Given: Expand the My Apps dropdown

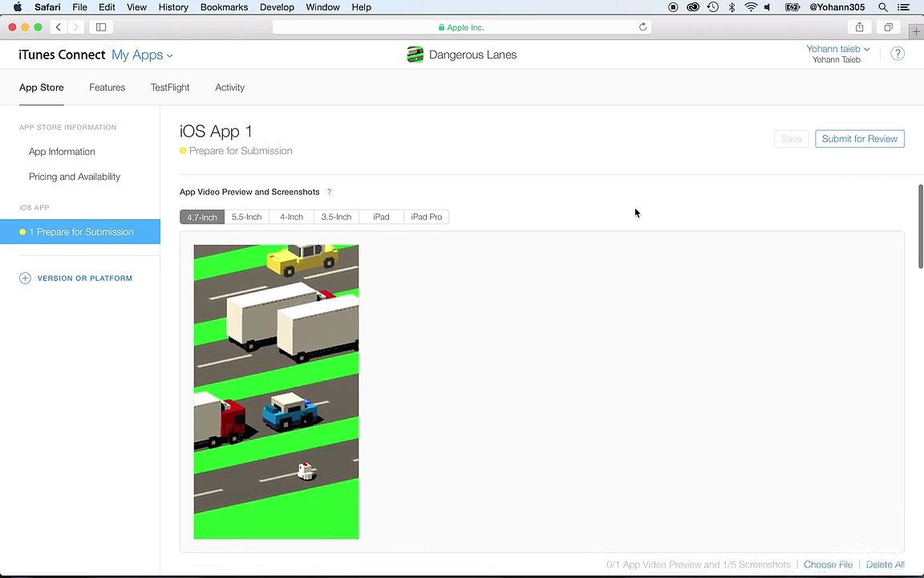Looking at the screenshot, I should pos(142,55).
